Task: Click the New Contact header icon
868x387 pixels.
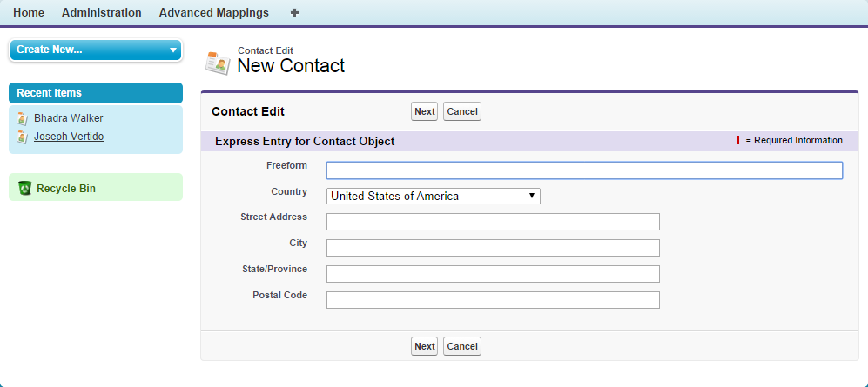Action: [x=217, y=63]
